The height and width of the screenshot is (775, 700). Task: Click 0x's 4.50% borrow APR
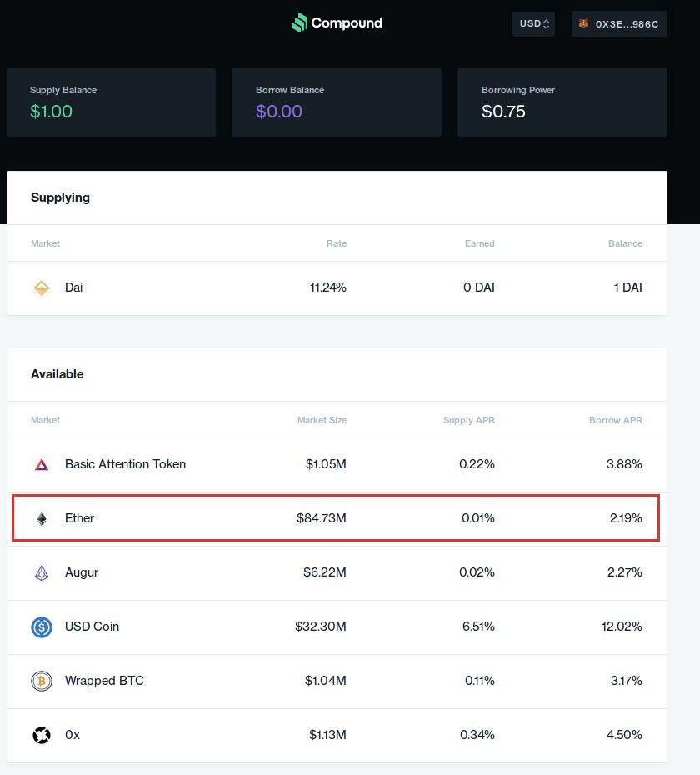624,735
